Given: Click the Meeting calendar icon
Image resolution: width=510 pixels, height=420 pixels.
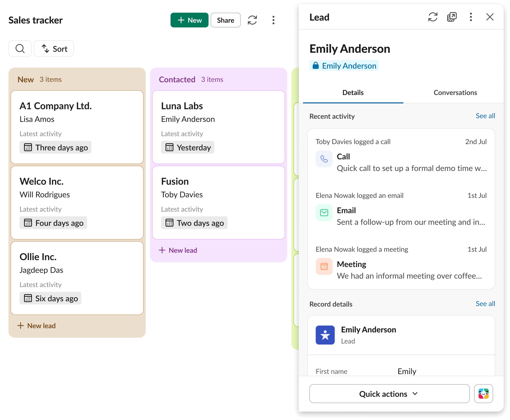Looking at the screenshot, I should pyautogui.click(x=324, y=266).
